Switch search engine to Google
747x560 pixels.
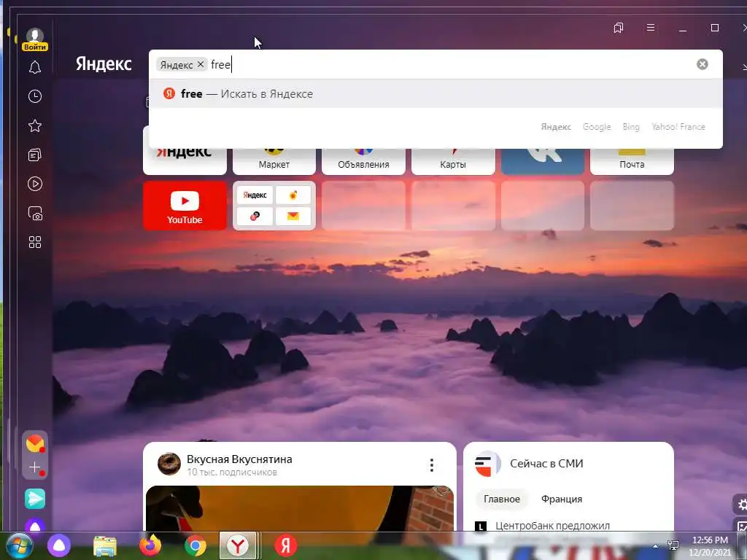pyautogui.click(x=597, y=127)
